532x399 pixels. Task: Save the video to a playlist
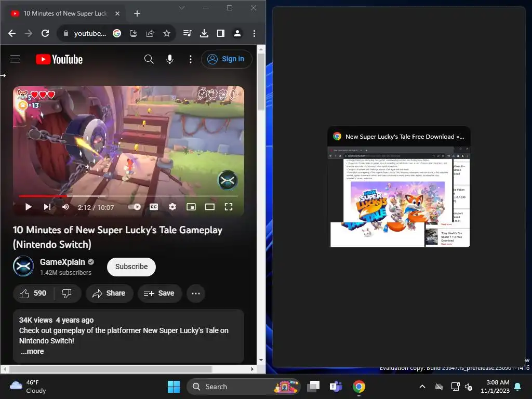tap(159, 294)
